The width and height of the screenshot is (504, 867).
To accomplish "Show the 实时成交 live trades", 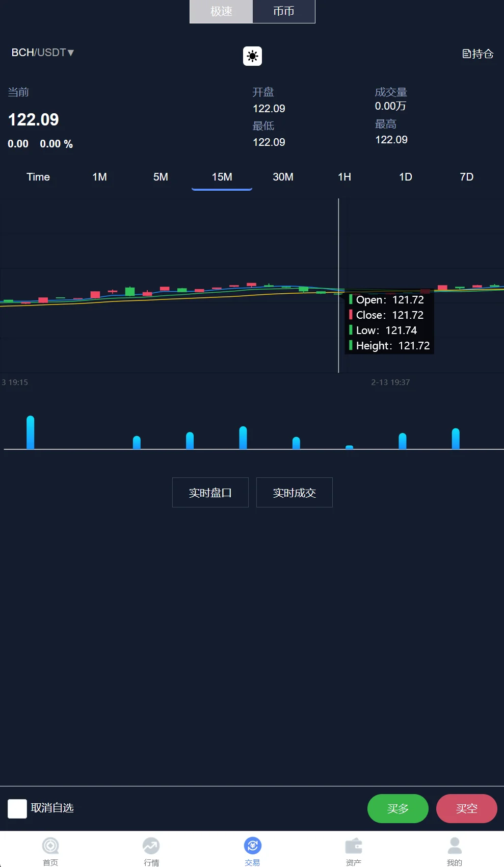I will pyautogui.click(x=295, y=493).
